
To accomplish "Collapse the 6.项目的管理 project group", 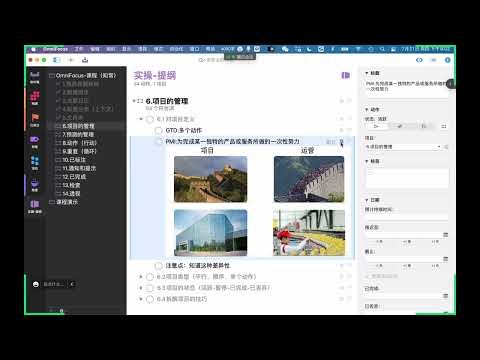I will (x=134, y=101).
